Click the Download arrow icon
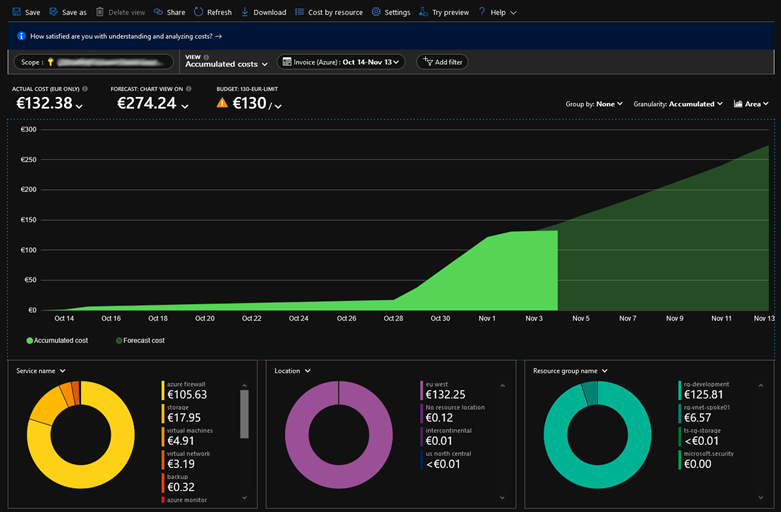This screenshot has height=512, width=781. [245, 12]
